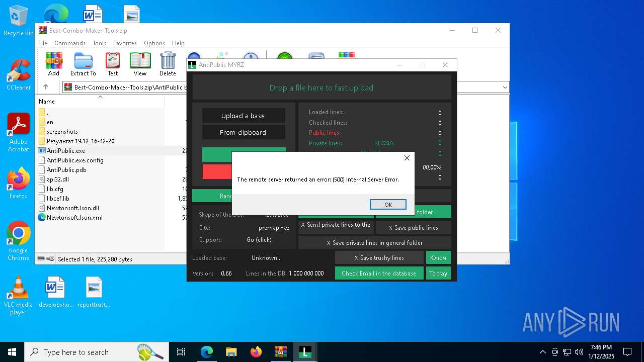644x362 pixels.
Task: Open the notification center icon
Action: click(627, 352)
